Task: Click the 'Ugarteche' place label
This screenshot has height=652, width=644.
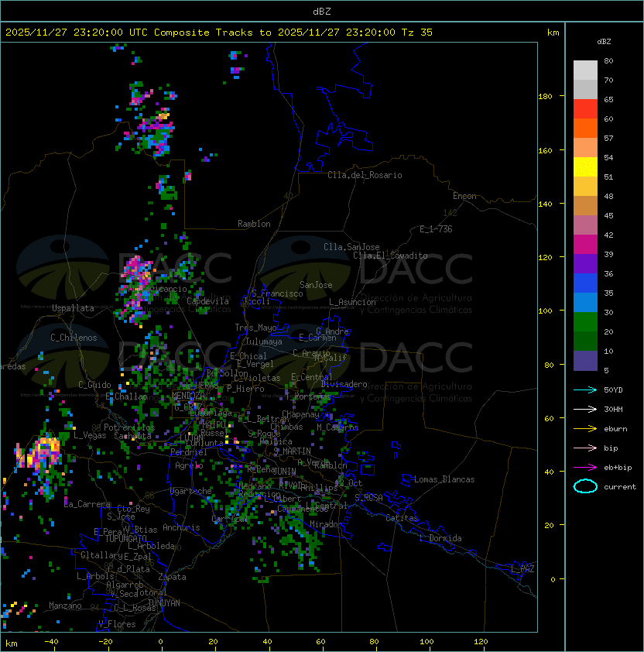Action: (191, 492)
